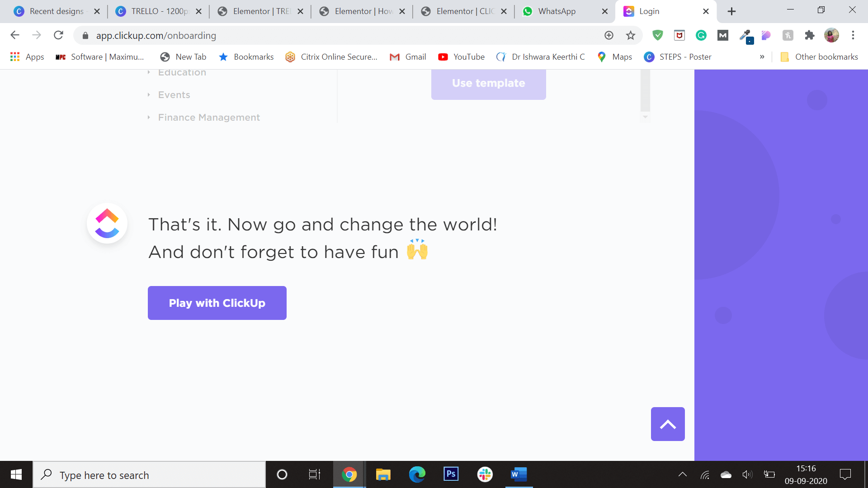This screenshot has width=868, height=488.
Task: Switch to the Elementor | TRE tab
Action: point(261,11)
